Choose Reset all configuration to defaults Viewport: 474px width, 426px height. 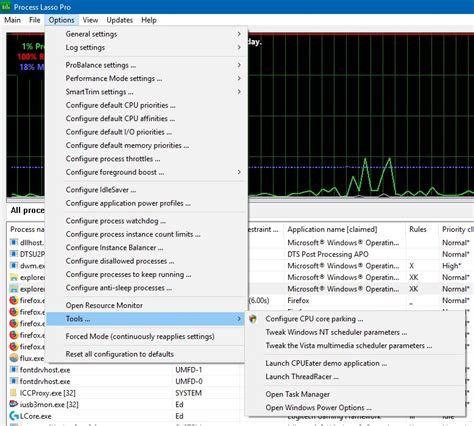(x=146, y=354)
